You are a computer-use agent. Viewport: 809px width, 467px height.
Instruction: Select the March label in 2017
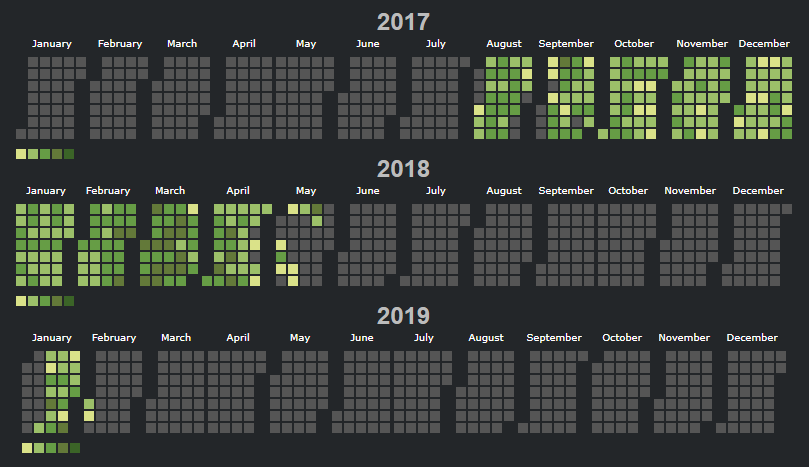(x=182, y=44)
